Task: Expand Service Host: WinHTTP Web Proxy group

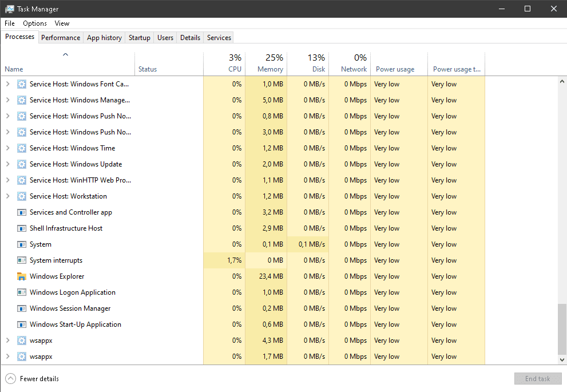Action: (x=7, y=180)
